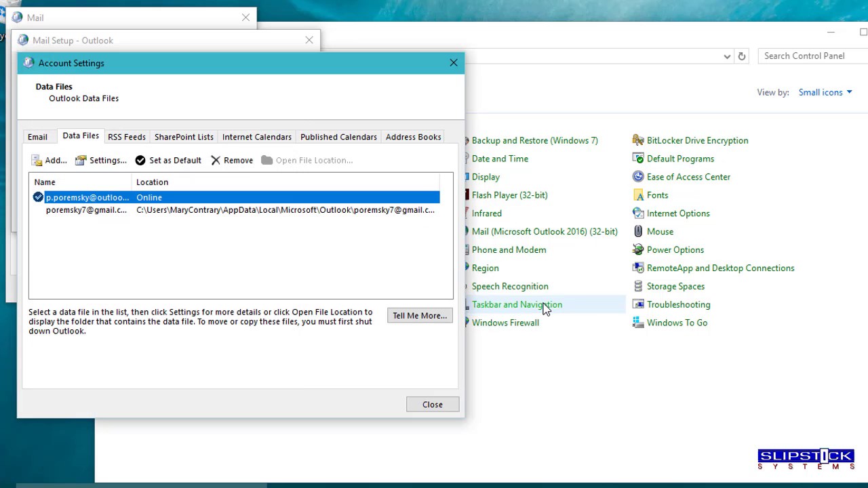
Task: Open the Internet Calendars tab
Action: 257,137
